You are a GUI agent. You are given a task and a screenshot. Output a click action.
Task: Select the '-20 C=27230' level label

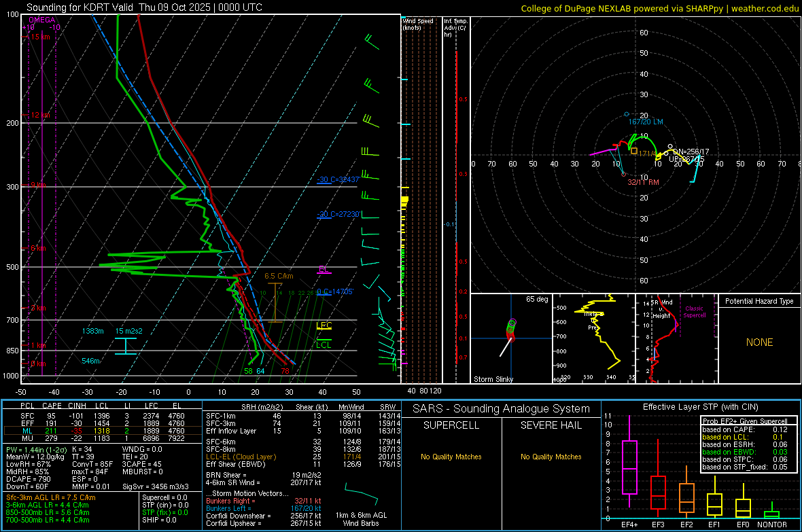[339, 214]
